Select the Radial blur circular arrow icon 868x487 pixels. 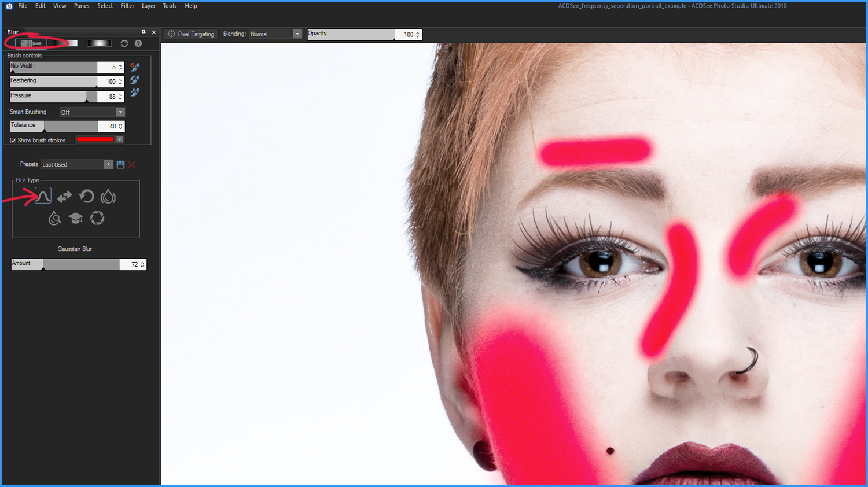86,197
